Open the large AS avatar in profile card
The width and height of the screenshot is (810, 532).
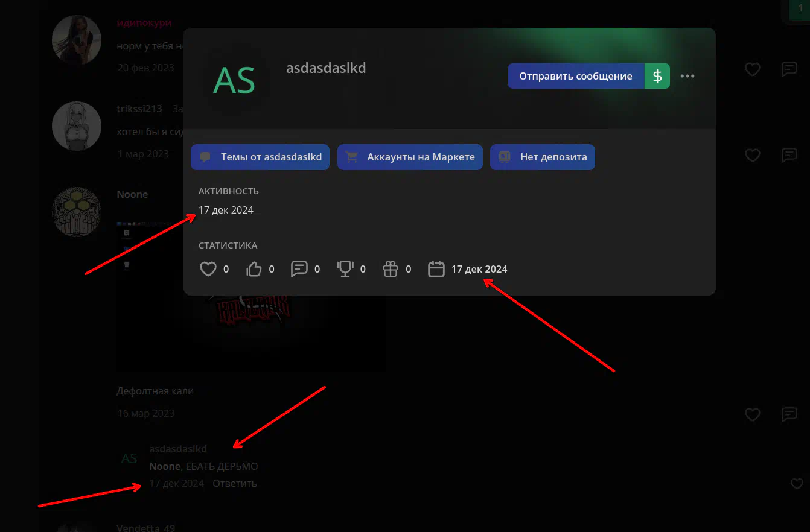click(x=234, y=81)
